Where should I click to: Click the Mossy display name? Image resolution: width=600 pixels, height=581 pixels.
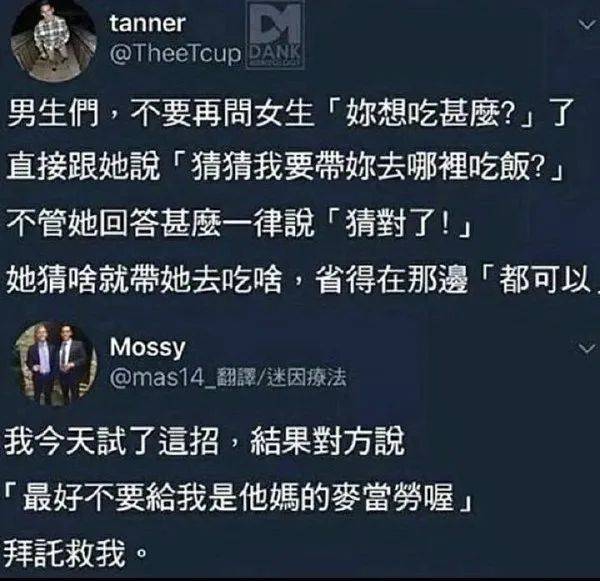point(147,348)
